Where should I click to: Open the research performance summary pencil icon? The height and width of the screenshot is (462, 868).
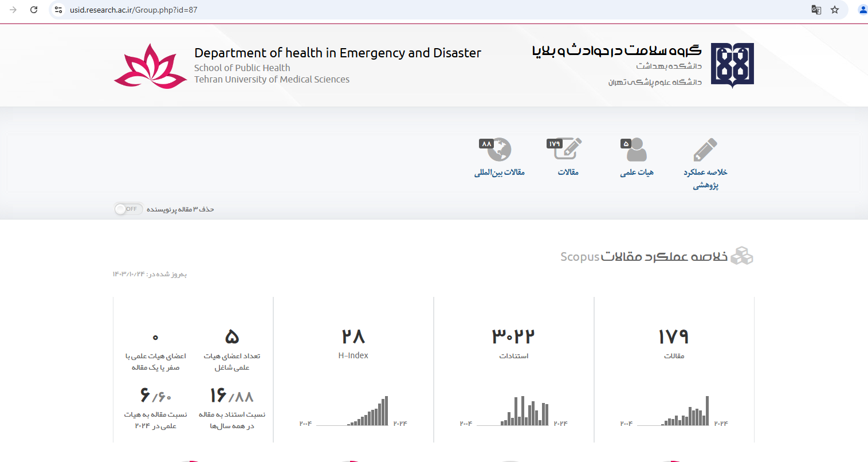coord(705,150)
